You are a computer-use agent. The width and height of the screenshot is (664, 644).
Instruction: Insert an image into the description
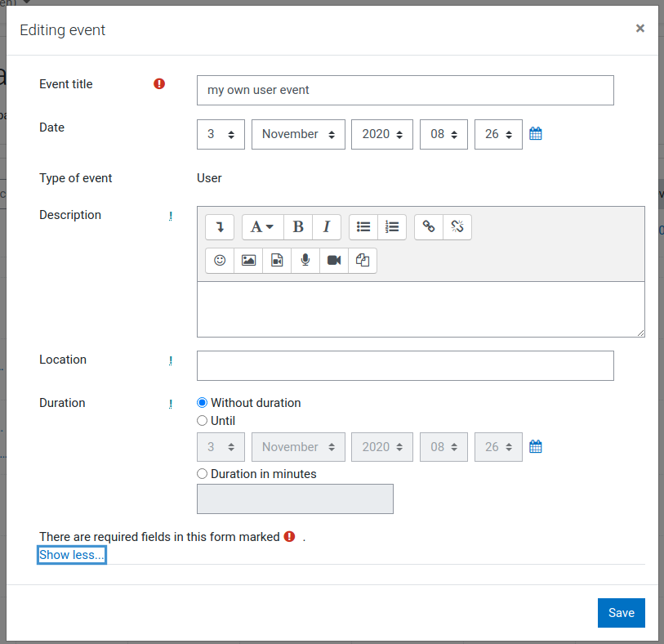248,260
